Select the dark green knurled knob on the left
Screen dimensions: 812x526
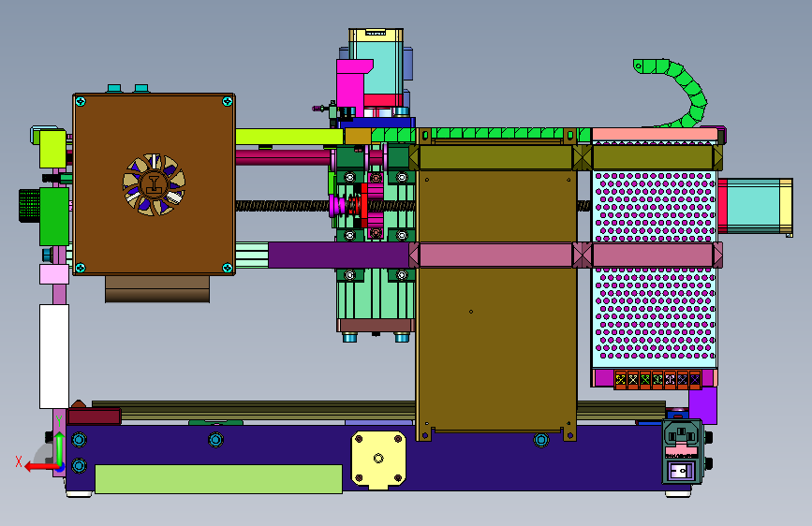[30, 206]
